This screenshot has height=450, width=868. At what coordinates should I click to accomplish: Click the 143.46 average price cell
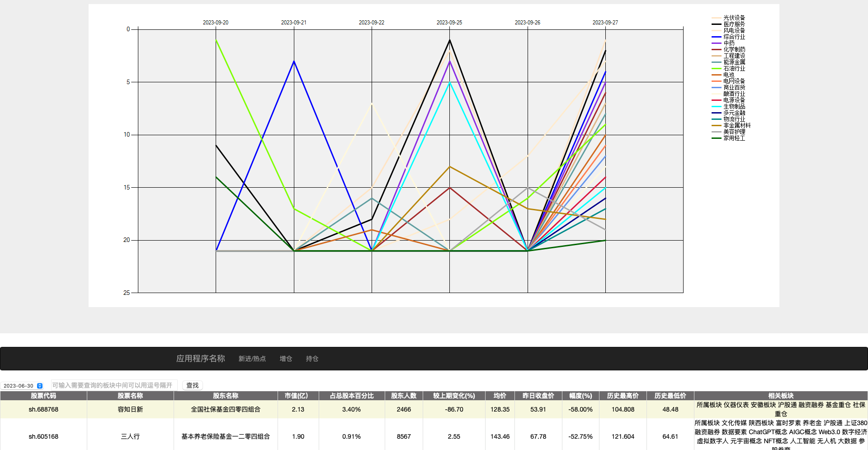[x=500, y=436]
